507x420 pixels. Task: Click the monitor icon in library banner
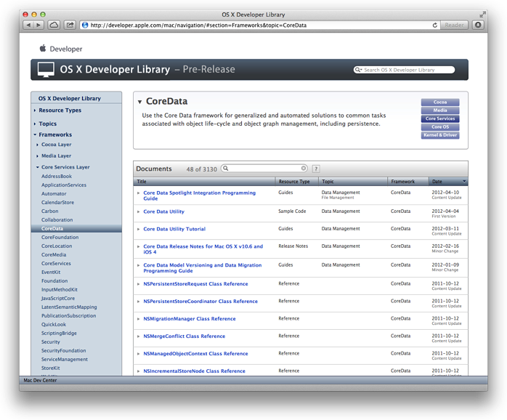coord(46,70)
